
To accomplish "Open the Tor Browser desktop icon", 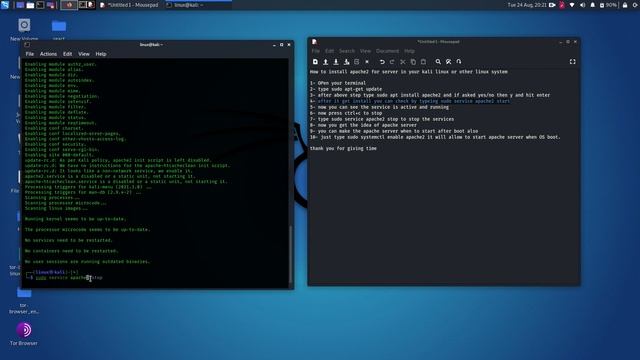I will (x=24, y=333).
